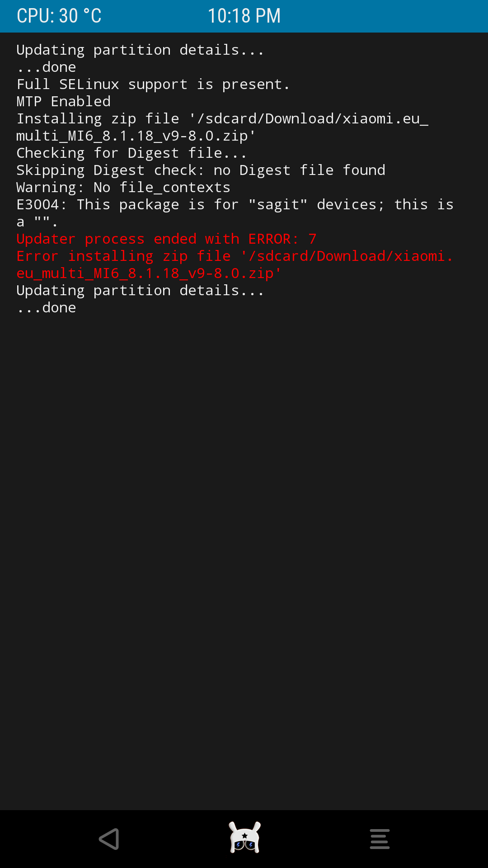Open the hamburger console menu icon
Image resolution: width=488 pixels, height=868 pixels.
coord(380,839)
